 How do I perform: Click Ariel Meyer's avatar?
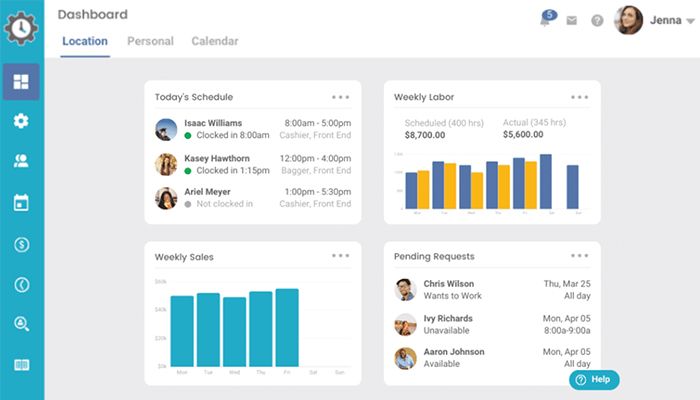click(166, 198)
